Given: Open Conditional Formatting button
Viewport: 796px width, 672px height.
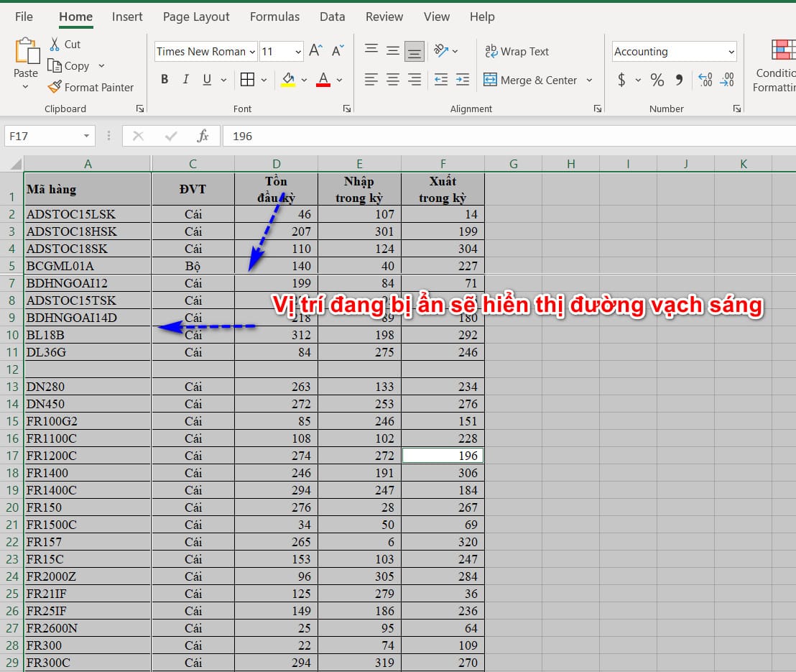Looking at the screenshot, I should (774, 66).
